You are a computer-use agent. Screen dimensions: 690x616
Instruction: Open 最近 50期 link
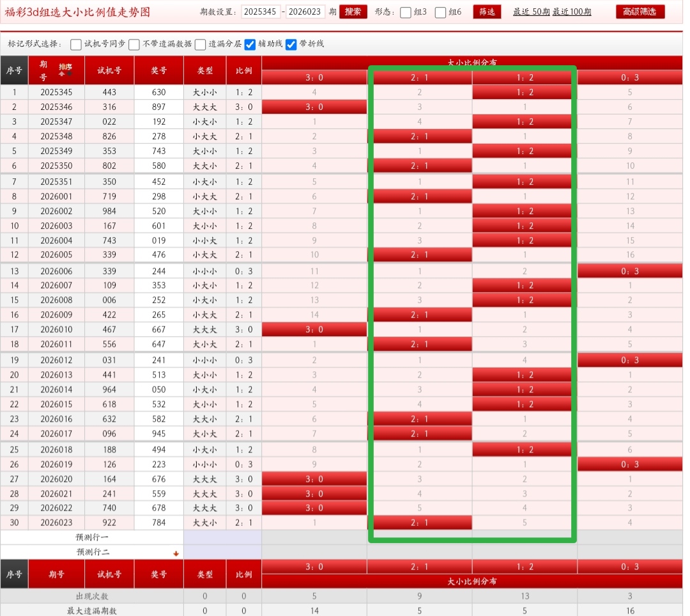coord(531,12)
